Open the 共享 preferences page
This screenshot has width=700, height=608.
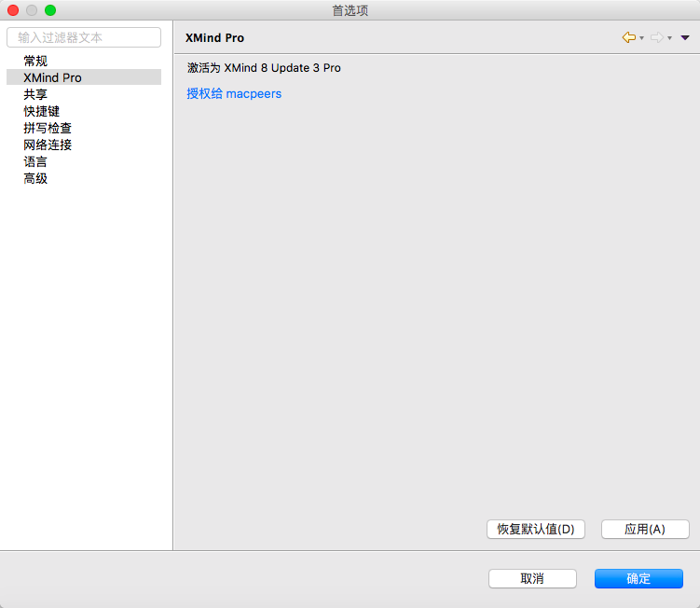[x=35, y=94]
